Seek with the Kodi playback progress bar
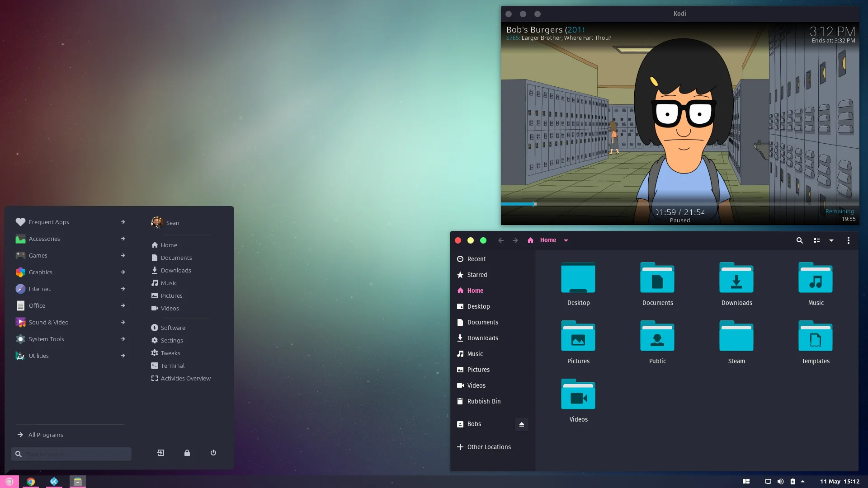The image size is (868, 488). pyautogui.click(x=680, y=204)
